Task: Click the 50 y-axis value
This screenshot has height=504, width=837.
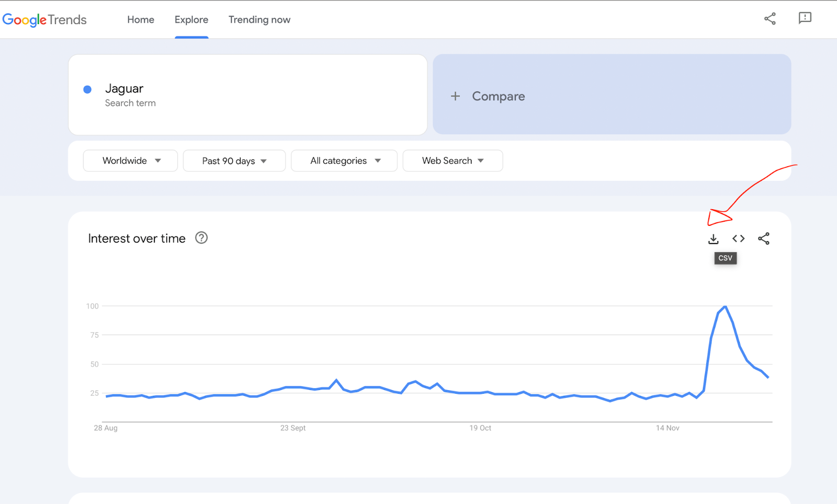Action: point(95,364)
